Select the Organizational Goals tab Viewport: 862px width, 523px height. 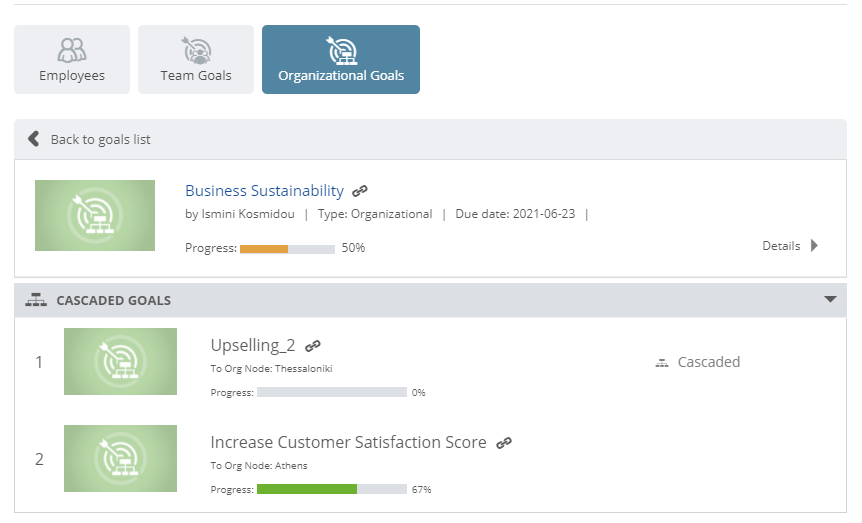pyautogui.click(x=341, y=59)
